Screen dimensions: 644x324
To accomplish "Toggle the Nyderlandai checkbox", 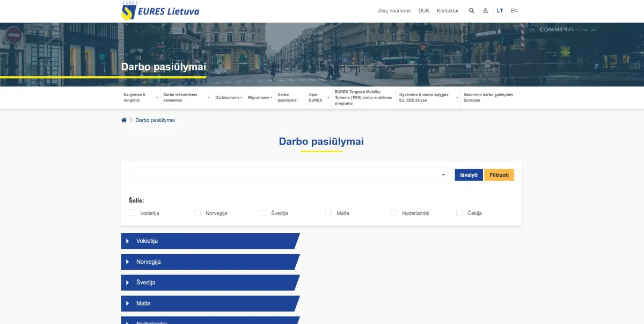I will click(x=394, y=213).
